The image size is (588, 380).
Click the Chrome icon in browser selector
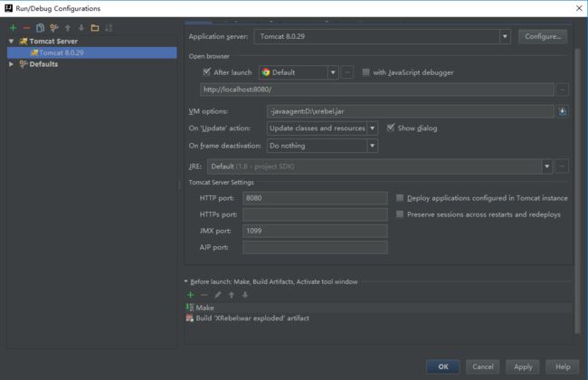(x=266, y=72)
